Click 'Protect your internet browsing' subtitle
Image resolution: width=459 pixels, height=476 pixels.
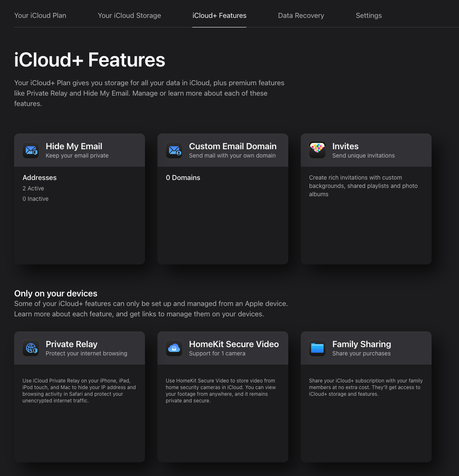point(86,354)
